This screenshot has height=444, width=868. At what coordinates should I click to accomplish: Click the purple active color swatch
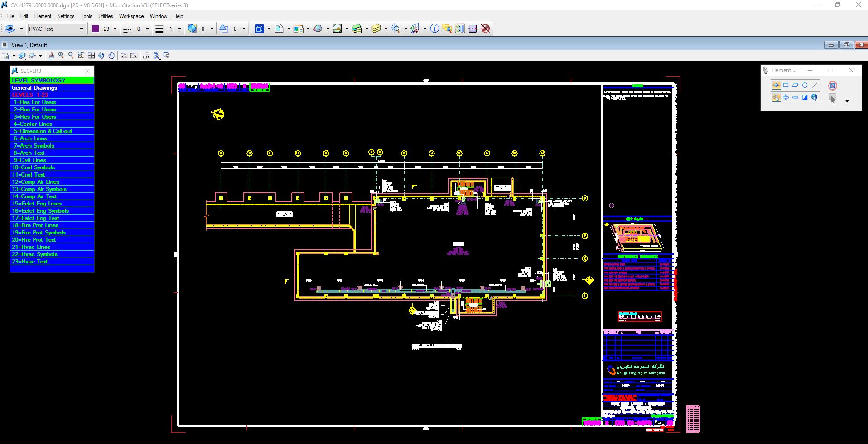pos(96,29)
